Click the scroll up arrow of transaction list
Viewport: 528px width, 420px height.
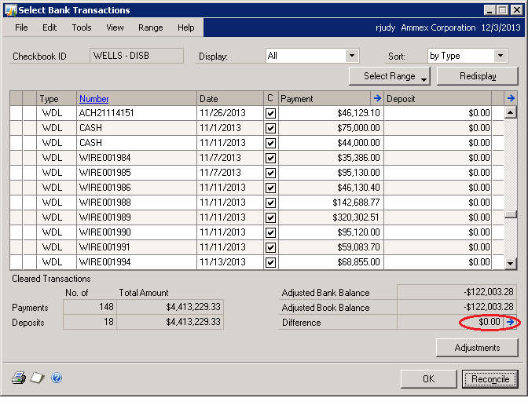tap(511, 112)
